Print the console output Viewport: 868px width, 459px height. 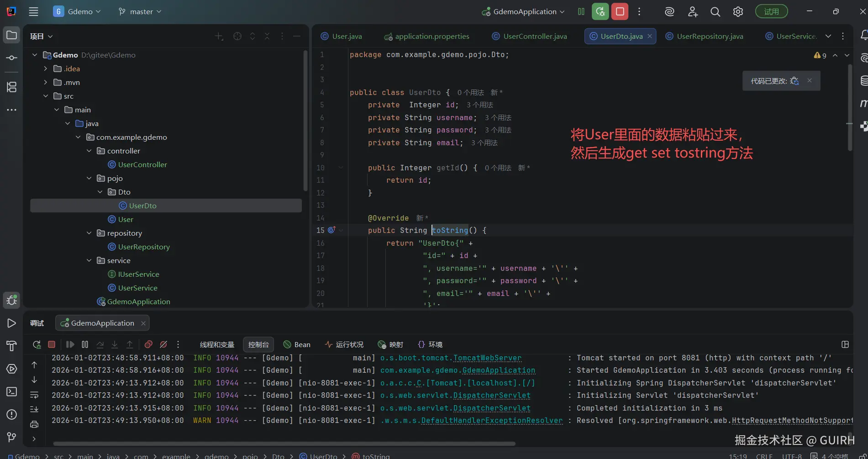(x=34, y=424)
